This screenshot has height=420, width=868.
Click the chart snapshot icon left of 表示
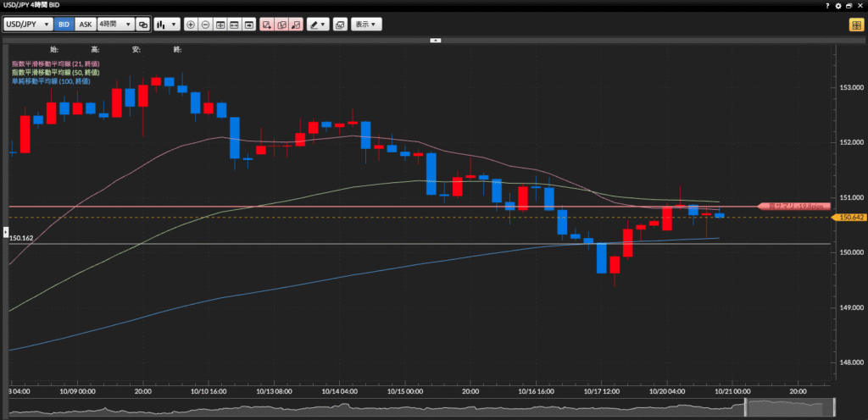click(340, 25)
